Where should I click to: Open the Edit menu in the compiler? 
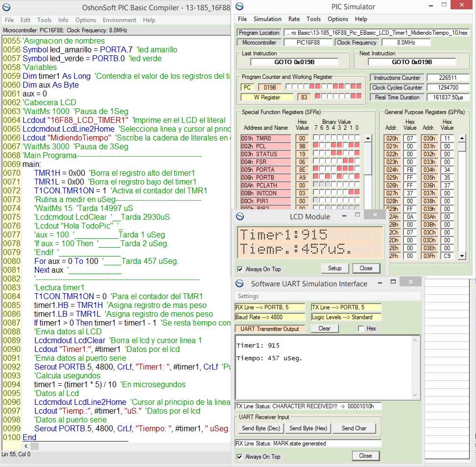[x=25, y=20]
